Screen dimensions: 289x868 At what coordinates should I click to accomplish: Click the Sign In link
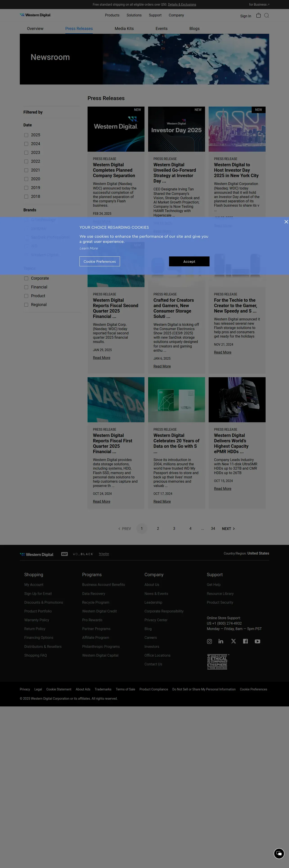246,16
